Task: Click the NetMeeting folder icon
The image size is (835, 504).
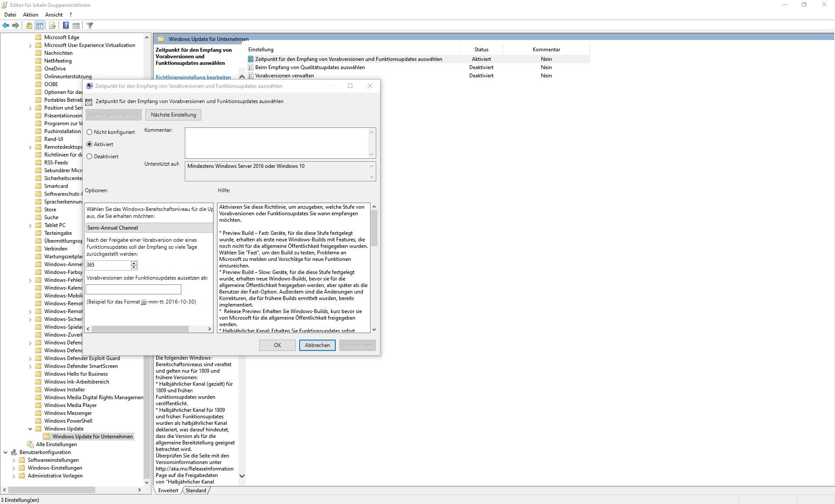Action: (38, 61)
